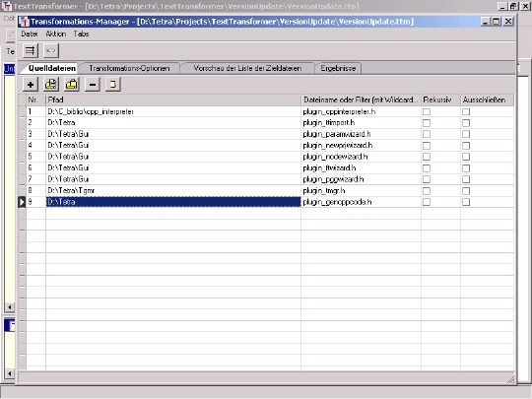Tick Ausschließen for plugin_tmgr.h row

[x=466, y=191]
